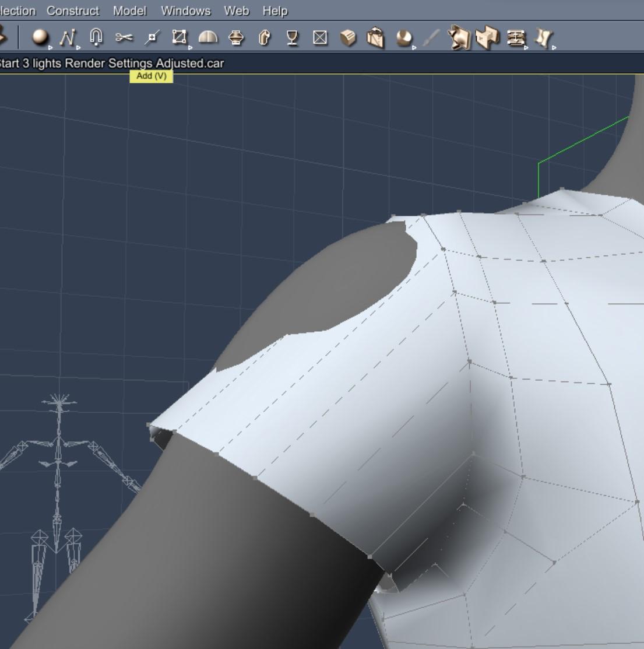Image resolution: width=644 pixels, height=649 pixels.
Task: Click the cube with rotate arrow icon
Action: tap(375, 38)
